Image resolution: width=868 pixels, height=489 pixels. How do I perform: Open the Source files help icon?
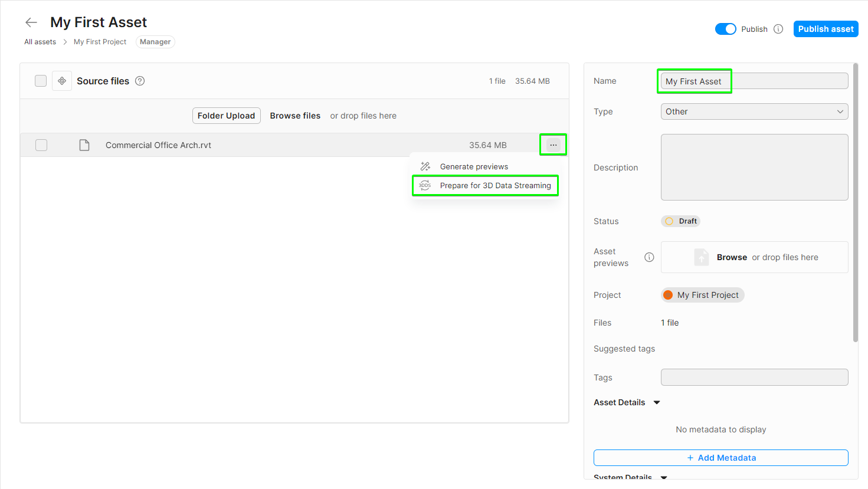139,81
